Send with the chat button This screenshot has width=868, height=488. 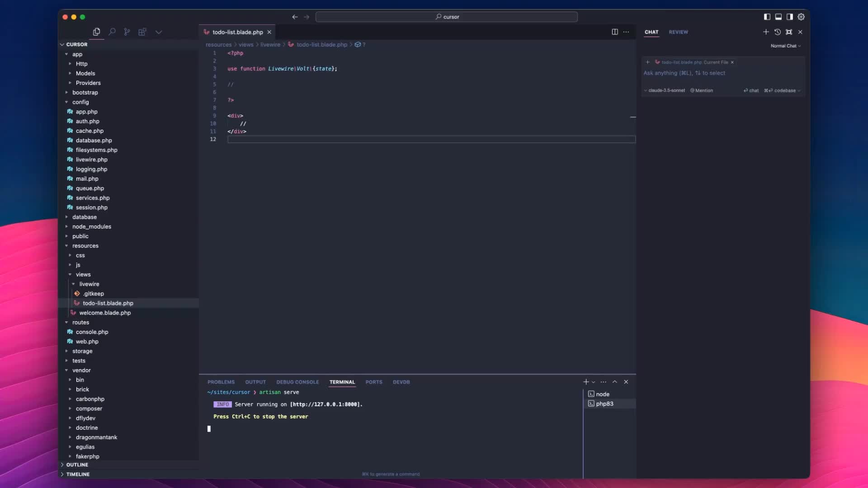[751, 91]
